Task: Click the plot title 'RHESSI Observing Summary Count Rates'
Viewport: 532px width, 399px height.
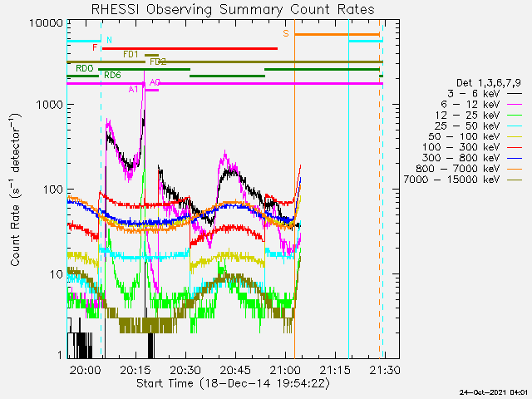Action: [233, 9]
